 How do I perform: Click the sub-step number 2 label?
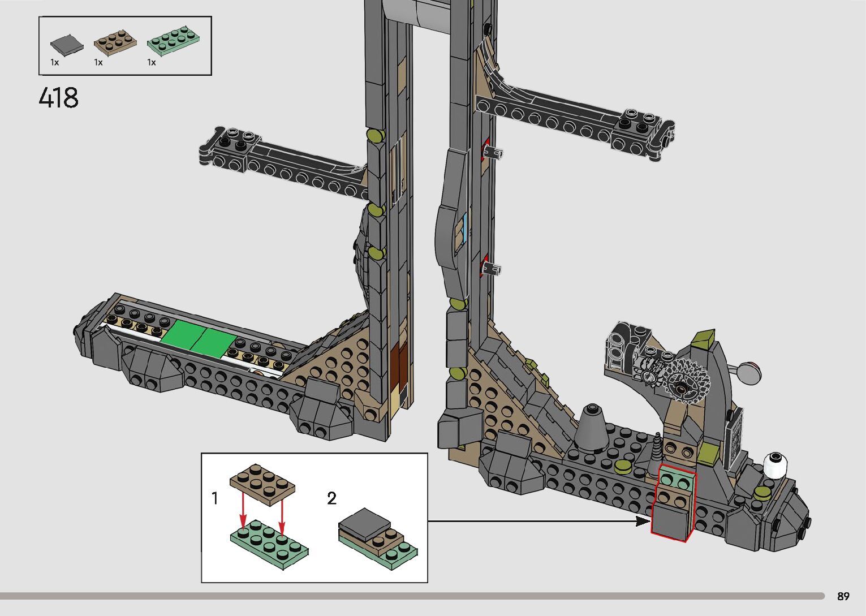click(x=331, y=498)
